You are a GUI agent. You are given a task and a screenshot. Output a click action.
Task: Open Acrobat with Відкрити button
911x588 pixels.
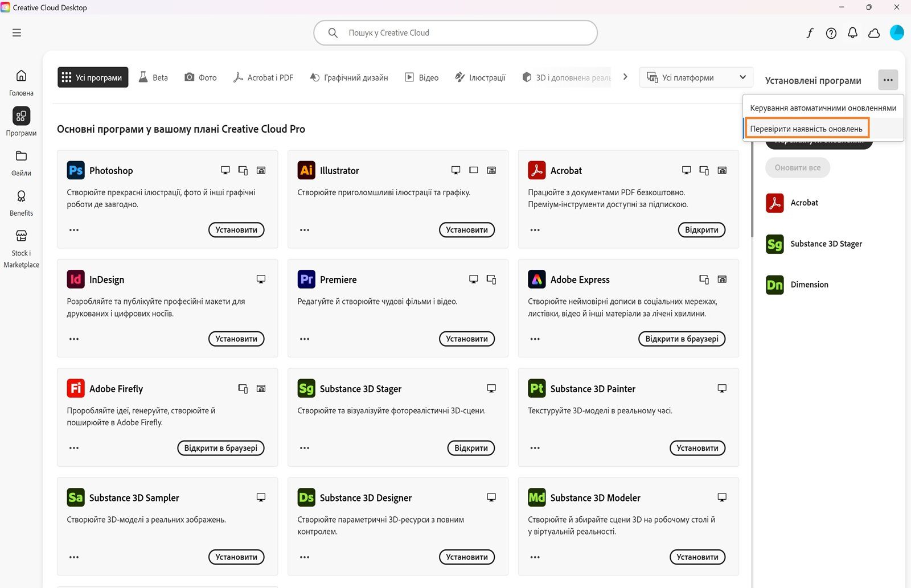tap(701, 230)
